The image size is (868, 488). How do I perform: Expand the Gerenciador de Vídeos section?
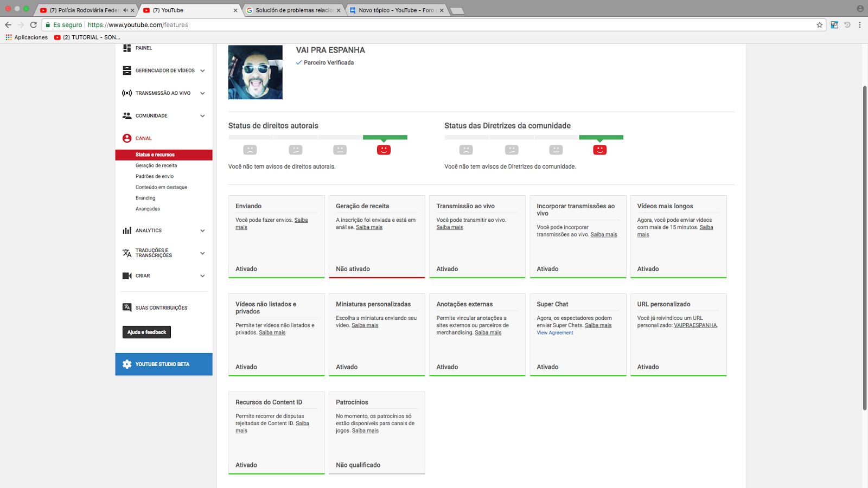click(202, 70)
